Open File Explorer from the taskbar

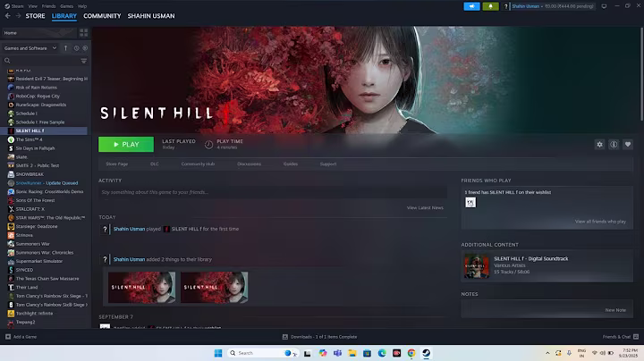pyautogui.click(x=352, y=353)
